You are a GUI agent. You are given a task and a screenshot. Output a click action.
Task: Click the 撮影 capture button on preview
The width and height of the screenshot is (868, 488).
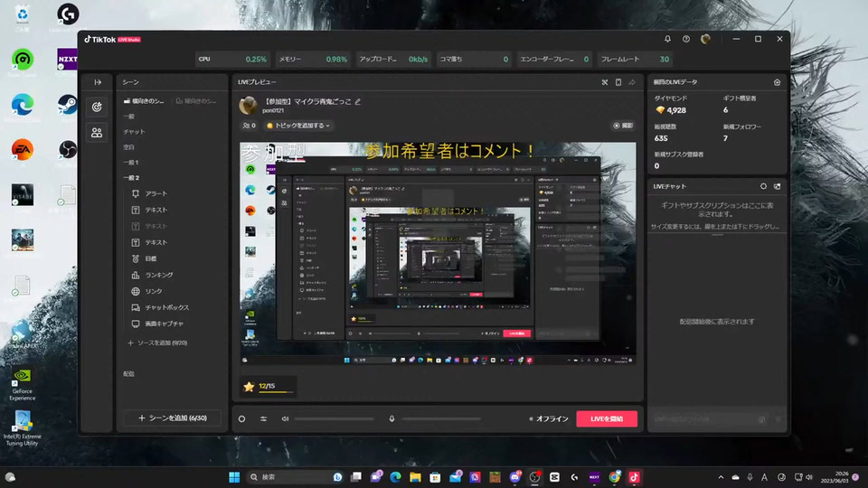[x=623, y=126]
